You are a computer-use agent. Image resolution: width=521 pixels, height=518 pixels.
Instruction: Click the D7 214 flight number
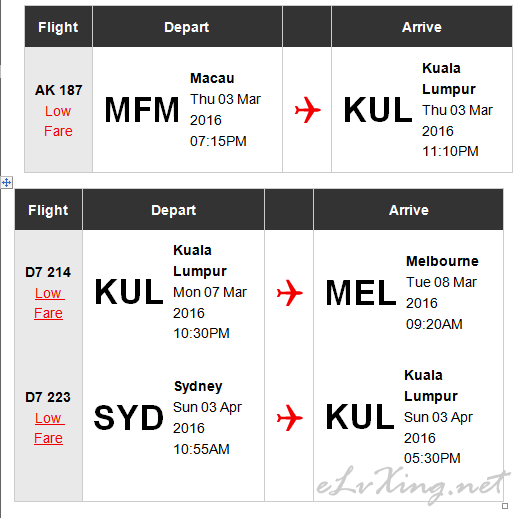point(48,272)
